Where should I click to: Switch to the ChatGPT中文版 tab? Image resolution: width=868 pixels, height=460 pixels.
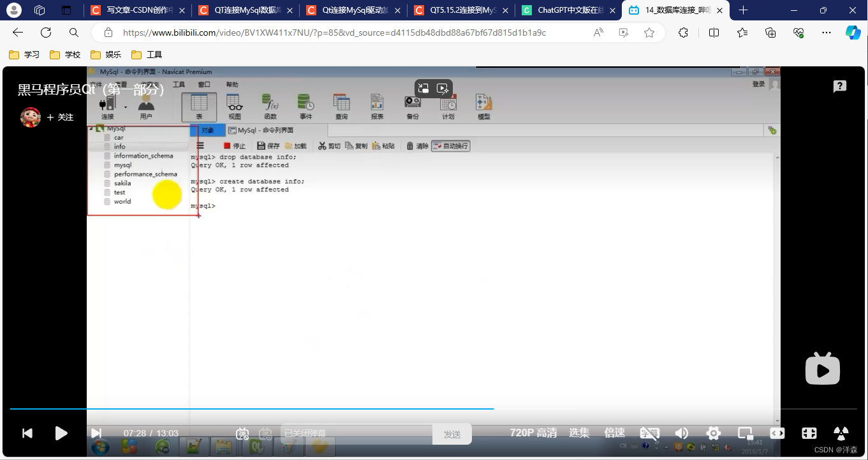[569, 10]
